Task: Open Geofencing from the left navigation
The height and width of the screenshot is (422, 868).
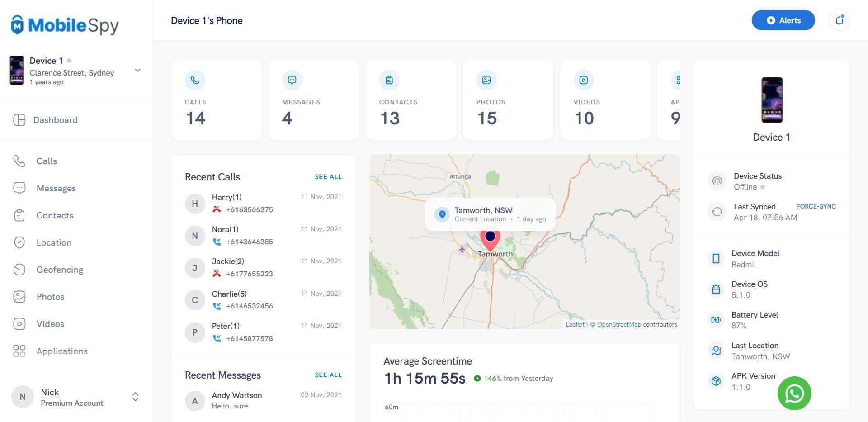Action: 20,270
